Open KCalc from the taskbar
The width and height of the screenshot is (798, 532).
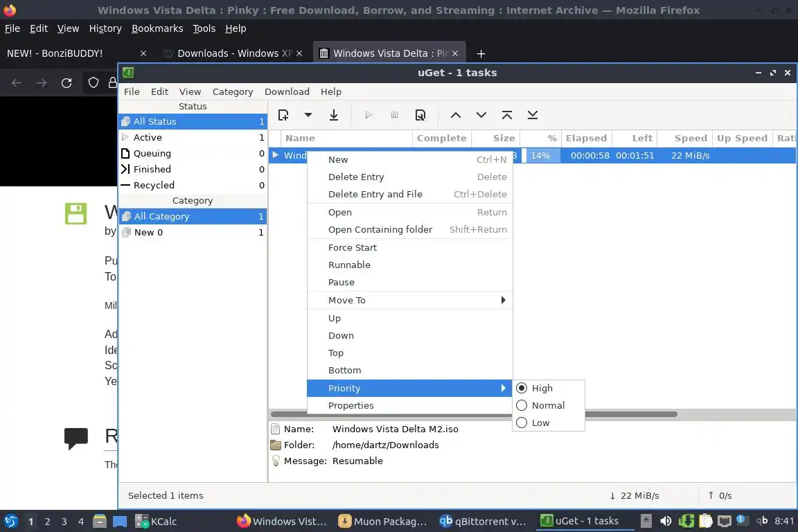156,522
